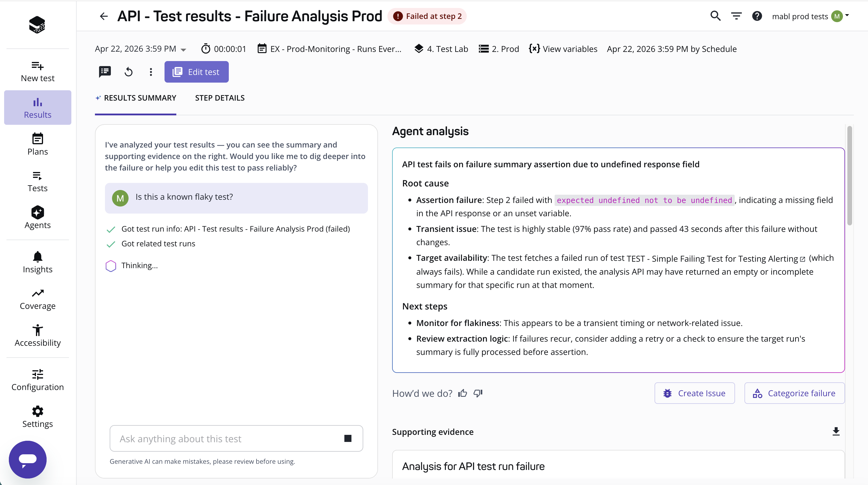Click the Categorize failure button

pos(794,393)
